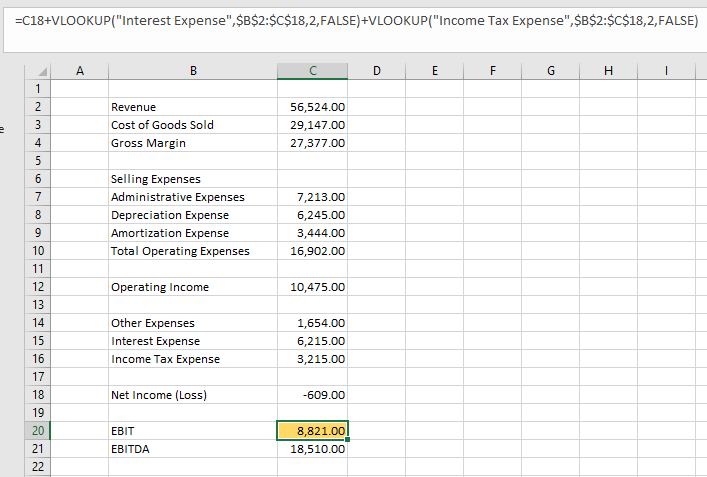Select column B header
Screen dimensions: 707x477
[x=193, y=71]
